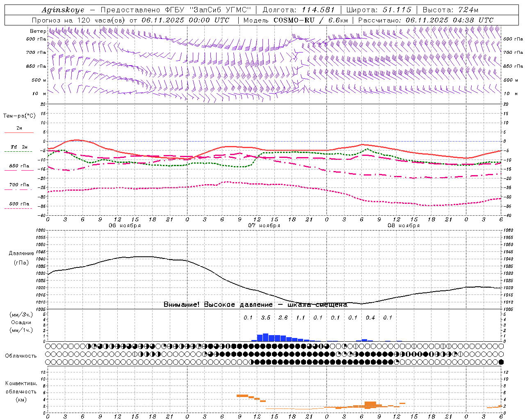Click the "Широта: 51.115" latitude value
525x420 pixels.
[x=379, y=10]
